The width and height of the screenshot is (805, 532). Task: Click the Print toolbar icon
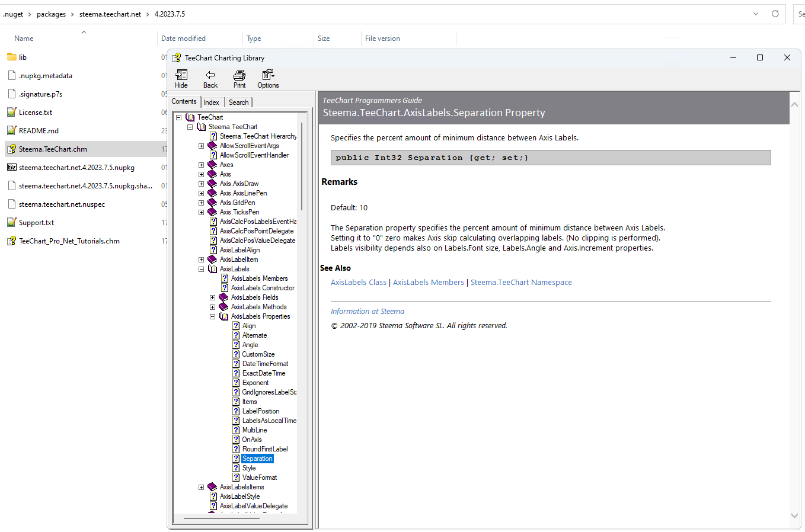click(239, 75)
